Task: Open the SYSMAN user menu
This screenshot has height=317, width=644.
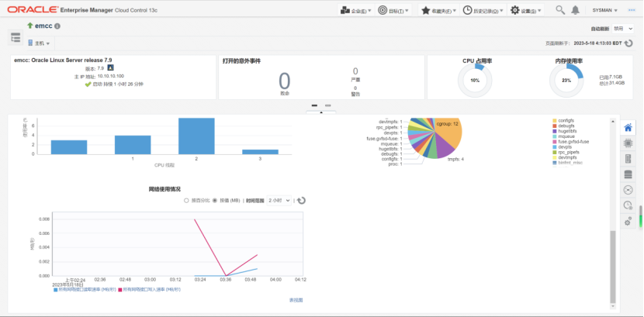Action: 605,10
